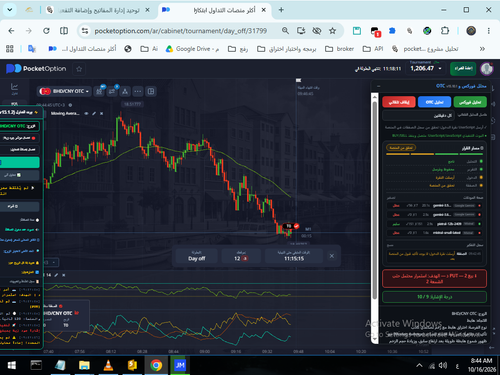Edit the lower indicator 14 settings pencil
Screen dimensions: 500x375
click(x=56, y=275)
